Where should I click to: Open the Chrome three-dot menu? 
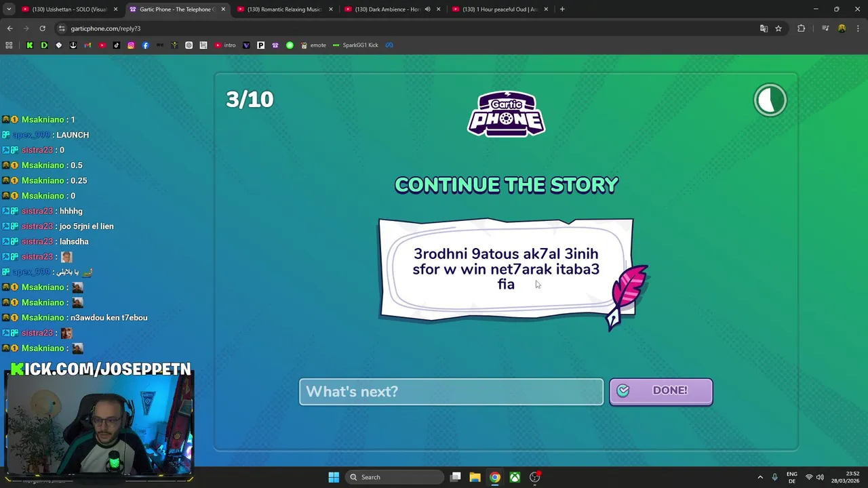pyautogui.click(x=858, y=28)
